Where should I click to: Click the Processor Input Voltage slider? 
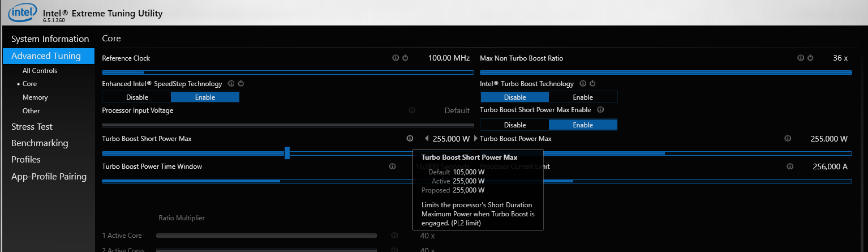pyautogui.click(x=288, y=125)
